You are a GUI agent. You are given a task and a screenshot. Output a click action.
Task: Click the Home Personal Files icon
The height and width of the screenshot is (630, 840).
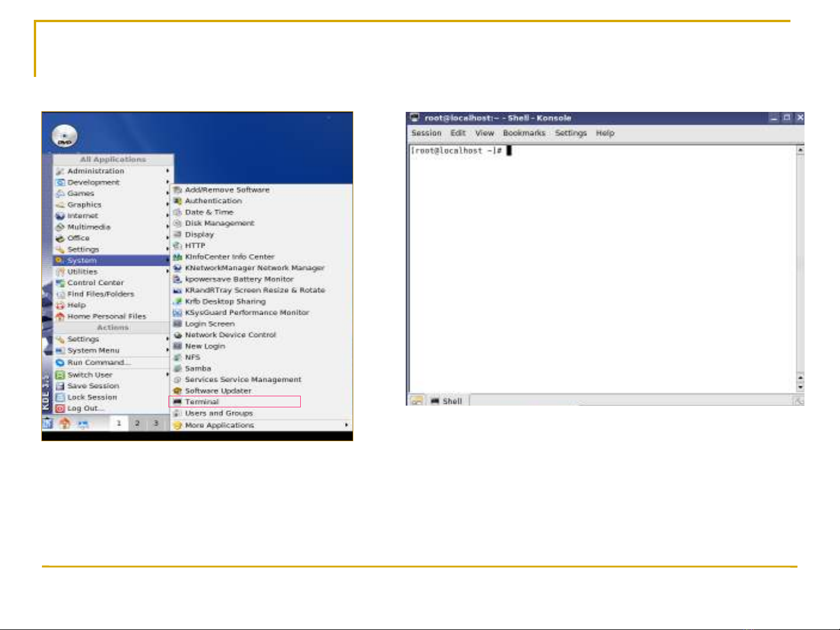(59, 316)
